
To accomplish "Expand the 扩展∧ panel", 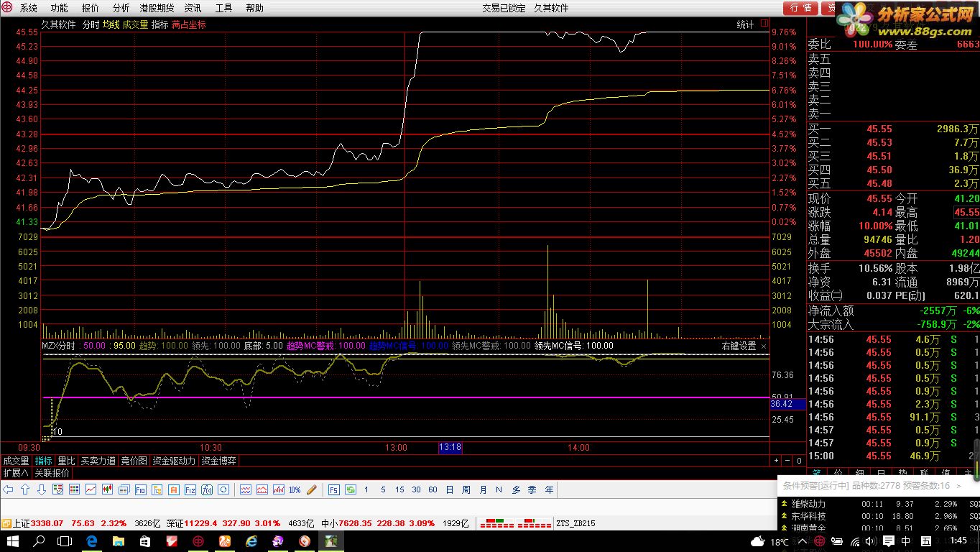I will (15, 473).
